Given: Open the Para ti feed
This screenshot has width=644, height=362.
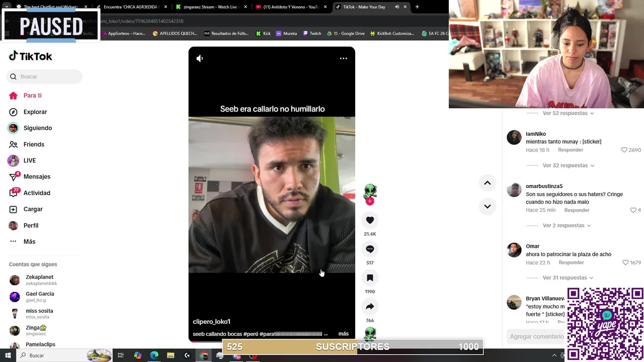Looking at the screenshot, I should [x=25, y=96].
